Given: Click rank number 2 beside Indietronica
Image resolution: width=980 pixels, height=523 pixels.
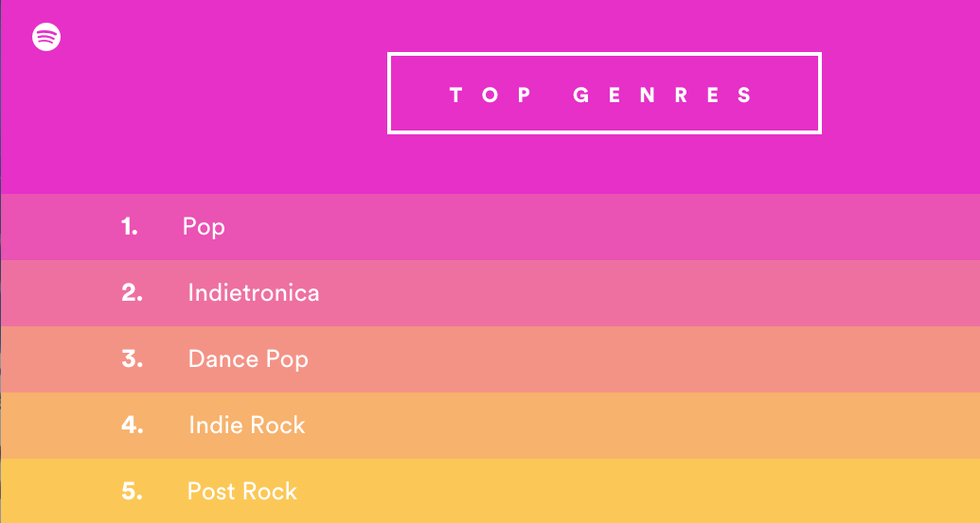Looking at the screenshot, I should click(132, 293).
